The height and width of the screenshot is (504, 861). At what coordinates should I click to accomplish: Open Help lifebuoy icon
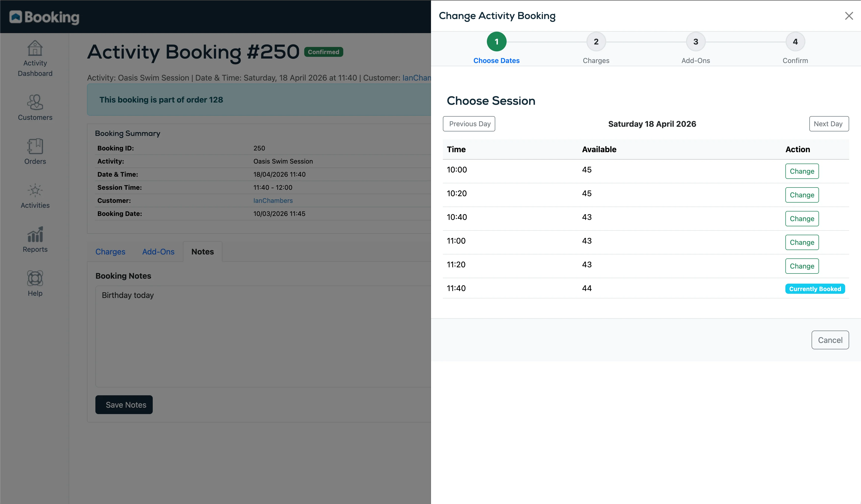pos(35,278)
